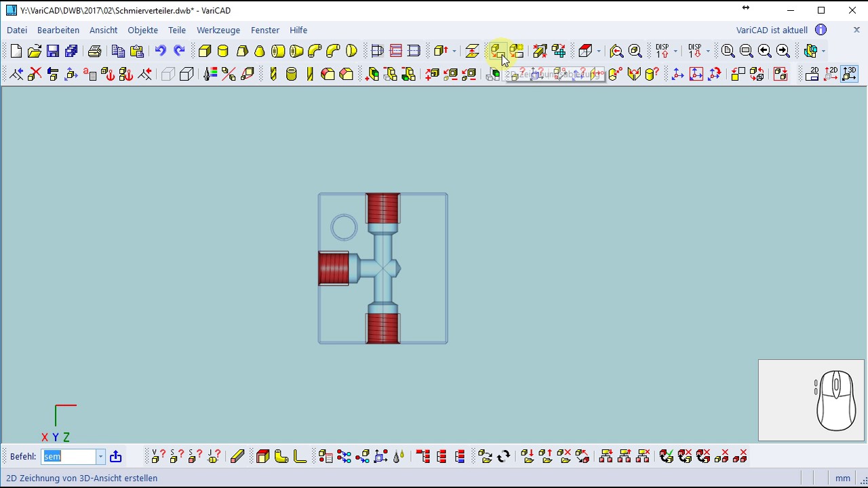868x488 pixels.
Task: Click the red wireframe display icon
Action: click(396, 51)
